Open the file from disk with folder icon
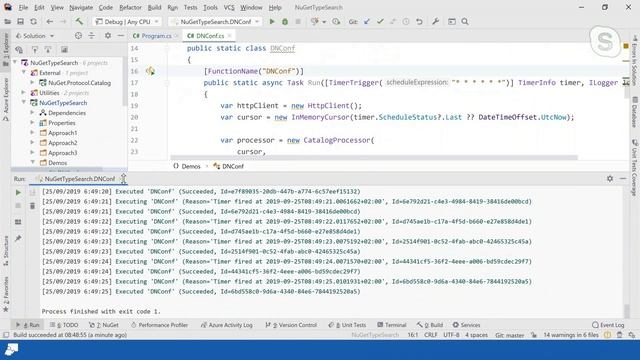Image resolution: width=640 pixels, height=360 pixels. coord(7,22)
